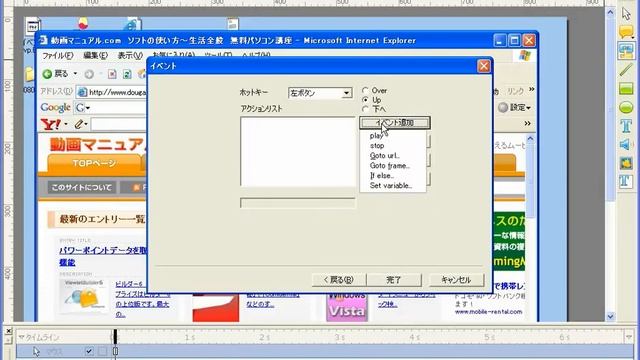
Task: Click the 設定 gear-ball icon
Action: 503,107
